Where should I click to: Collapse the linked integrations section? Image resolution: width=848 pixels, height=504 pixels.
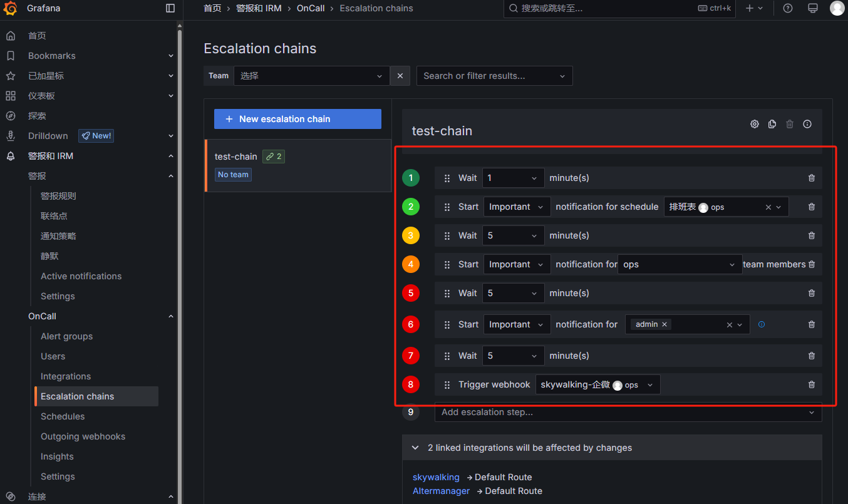[x=415, y=448]
